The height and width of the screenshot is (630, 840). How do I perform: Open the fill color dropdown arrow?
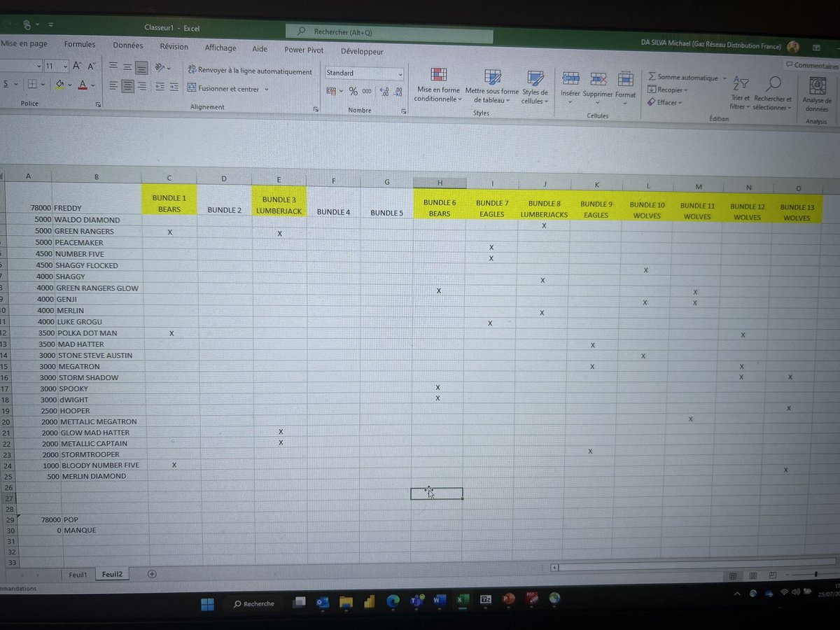(70, 86)
